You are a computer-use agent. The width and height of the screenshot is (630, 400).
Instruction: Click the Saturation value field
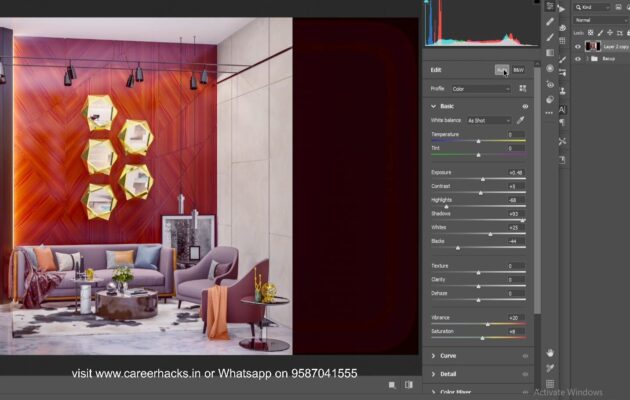click(x=514, y=331)
